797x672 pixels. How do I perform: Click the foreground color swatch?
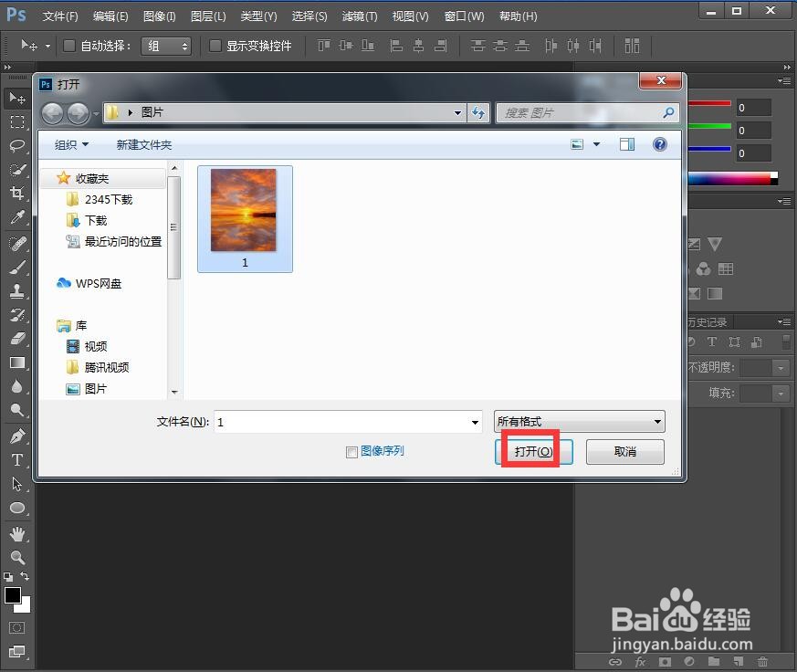[12, 594]
